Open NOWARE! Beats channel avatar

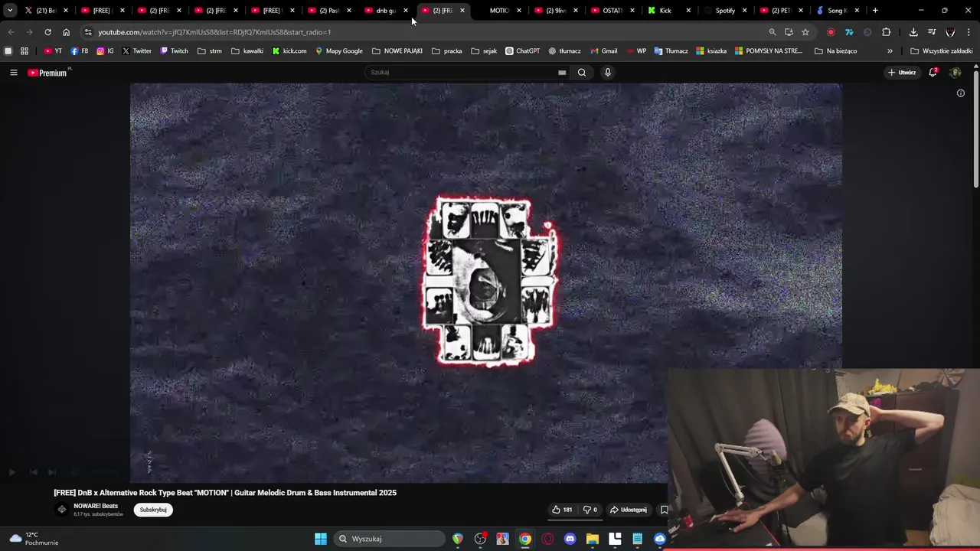[62, 510]
